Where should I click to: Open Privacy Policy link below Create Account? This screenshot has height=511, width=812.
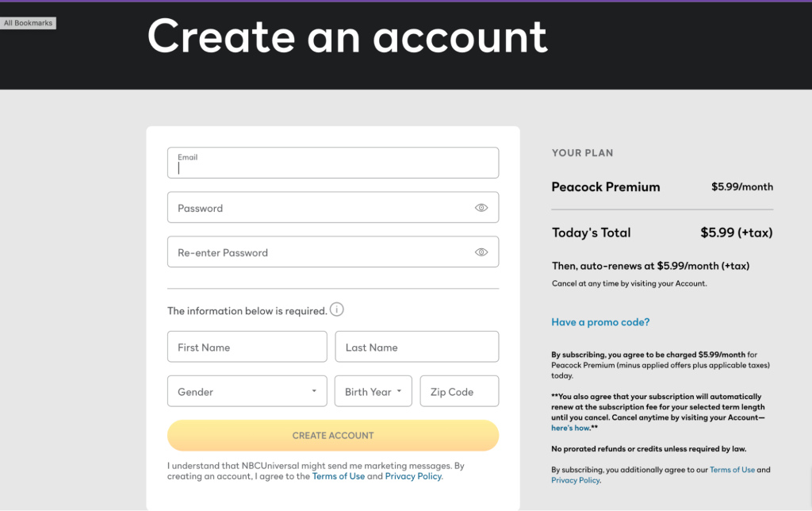[x=413, y=476]
